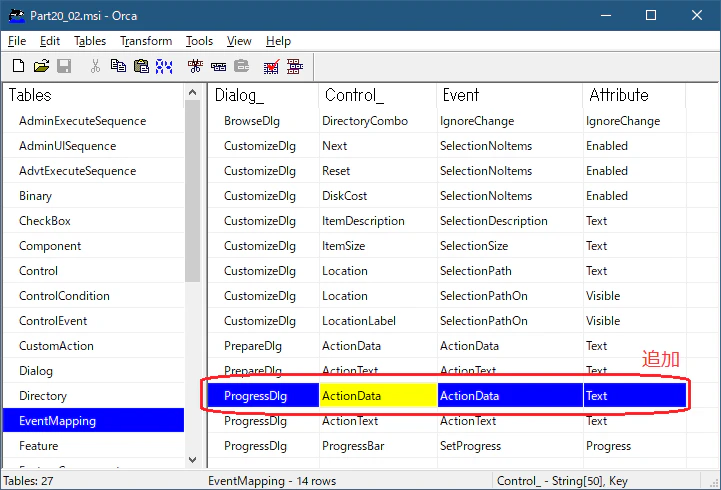
Task: Select the AdminExecuteSequence table
Action: click(94, 121)
